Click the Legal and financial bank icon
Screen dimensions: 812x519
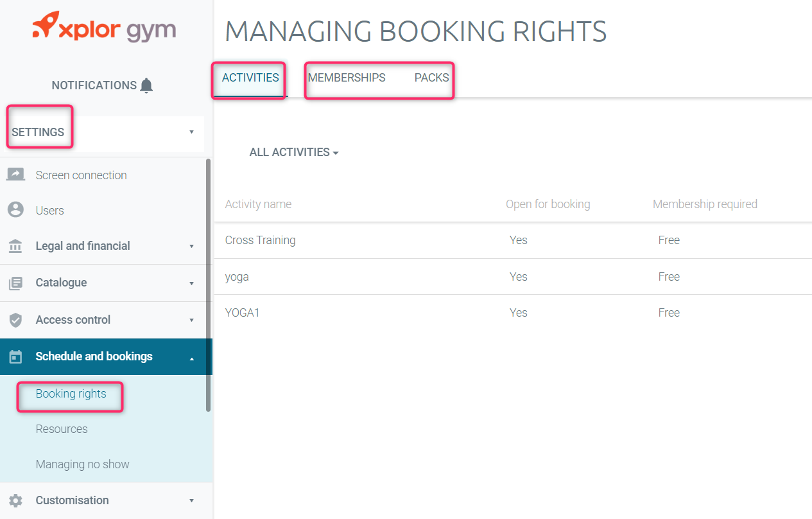tap(15, 246)
